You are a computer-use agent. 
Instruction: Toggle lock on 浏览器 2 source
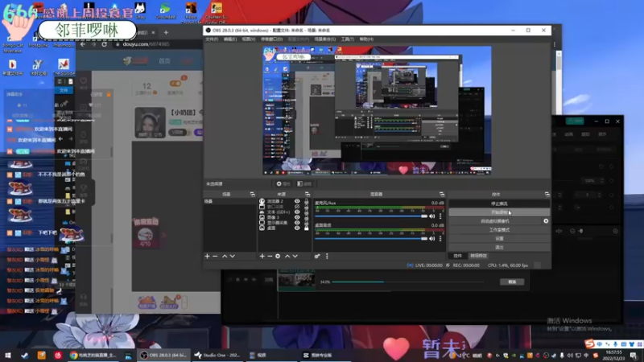click(x=307, y=202)
